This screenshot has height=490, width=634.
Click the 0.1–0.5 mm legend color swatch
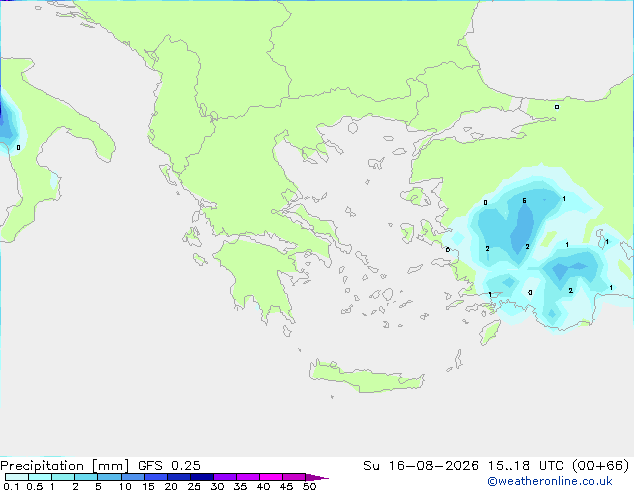[x=17, y=477]
